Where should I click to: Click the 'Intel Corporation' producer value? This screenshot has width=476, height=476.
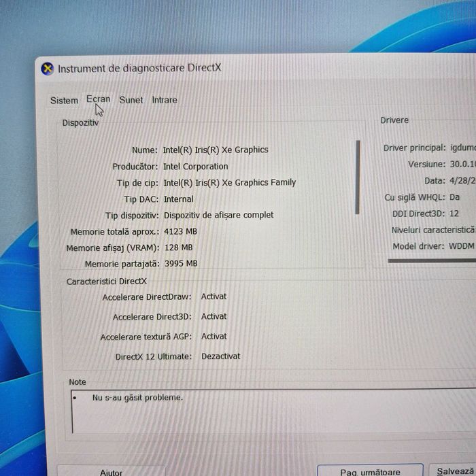click(196, 167)
